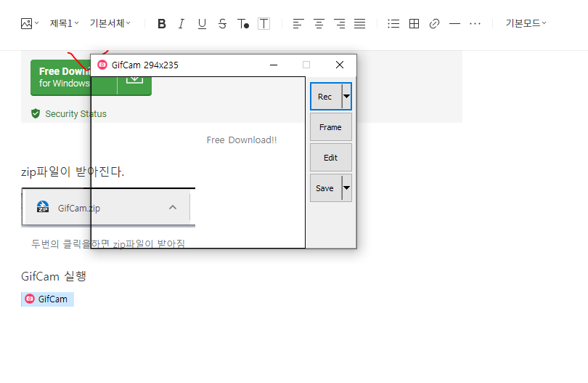
Task: Expand the Save dropdown arrow in GifCam
Action: tap(347, 188)
